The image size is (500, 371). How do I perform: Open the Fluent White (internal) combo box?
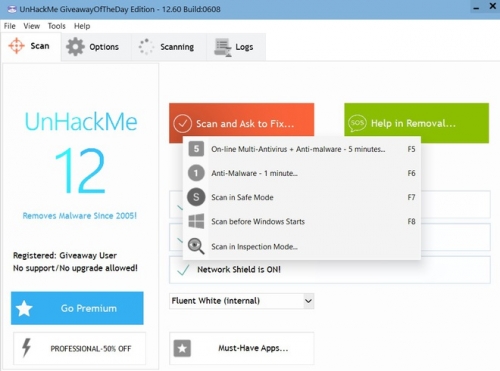242,301
